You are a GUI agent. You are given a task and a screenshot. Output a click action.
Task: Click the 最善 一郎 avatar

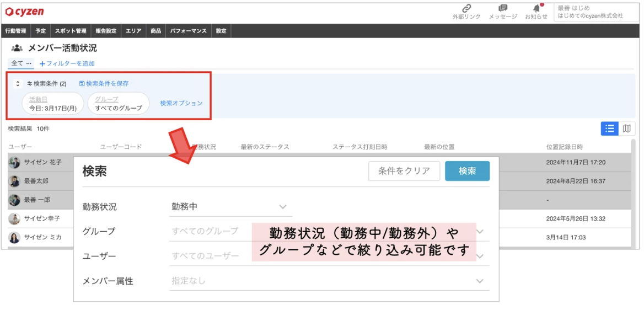tap(14, 200)
